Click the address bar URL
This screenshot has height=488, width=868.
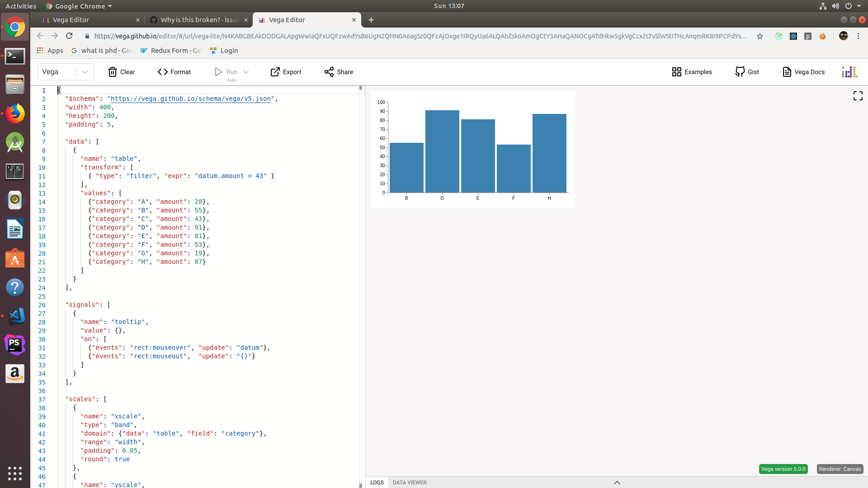point(420,36)
